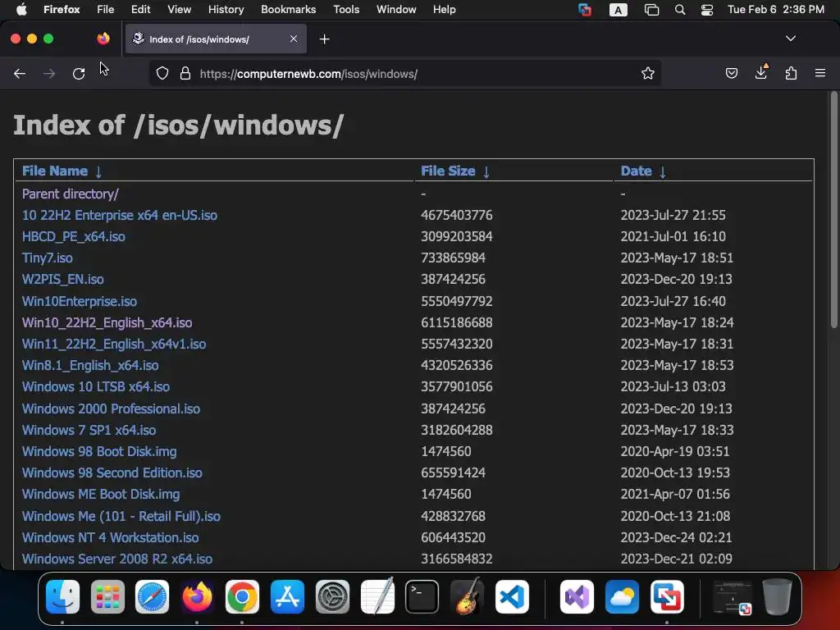Open the tracking protection shield icon

click(162, 73)
